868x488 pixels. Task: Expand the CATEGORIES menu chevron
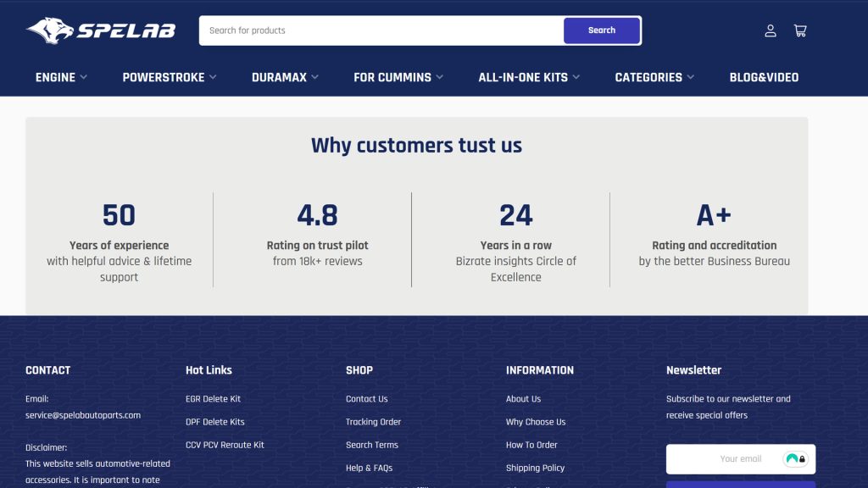click(x=690, y=77)
